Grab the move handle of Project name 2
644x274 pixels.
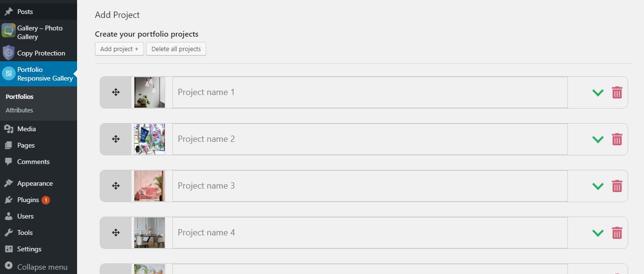pyautogui.click(x=116, y=139)
